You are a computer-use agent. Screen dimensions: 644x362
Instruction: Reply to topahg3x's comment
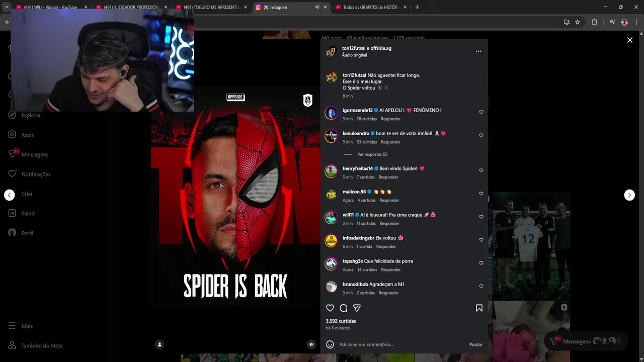391,269
